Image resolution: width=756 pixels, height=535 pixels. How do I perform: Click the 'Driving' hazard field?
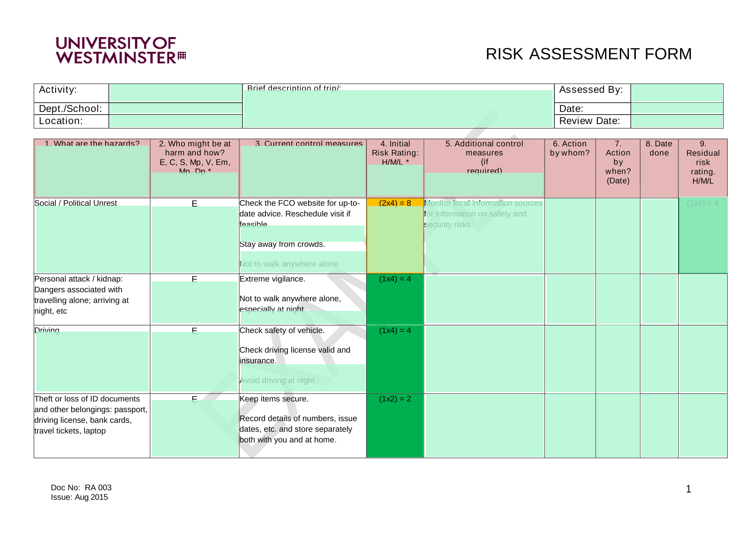(x=92, y=361)
